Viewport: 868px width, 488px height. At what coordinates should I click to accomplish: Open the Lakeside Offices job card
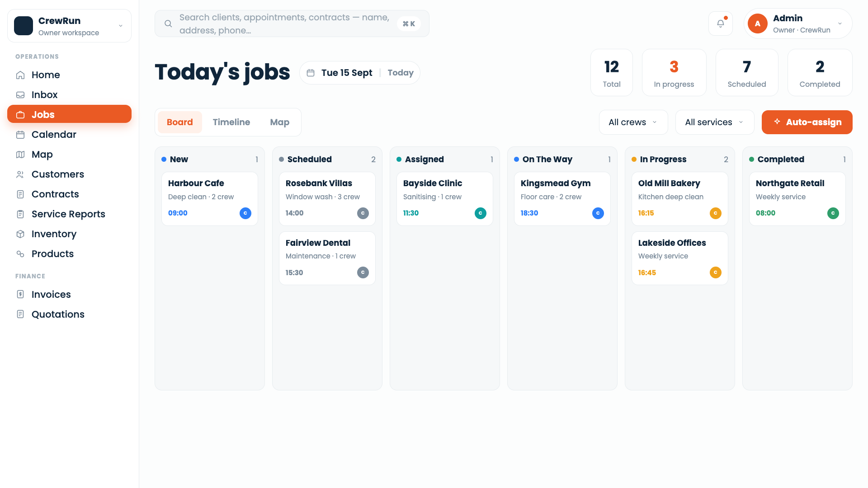coord(680,258)
